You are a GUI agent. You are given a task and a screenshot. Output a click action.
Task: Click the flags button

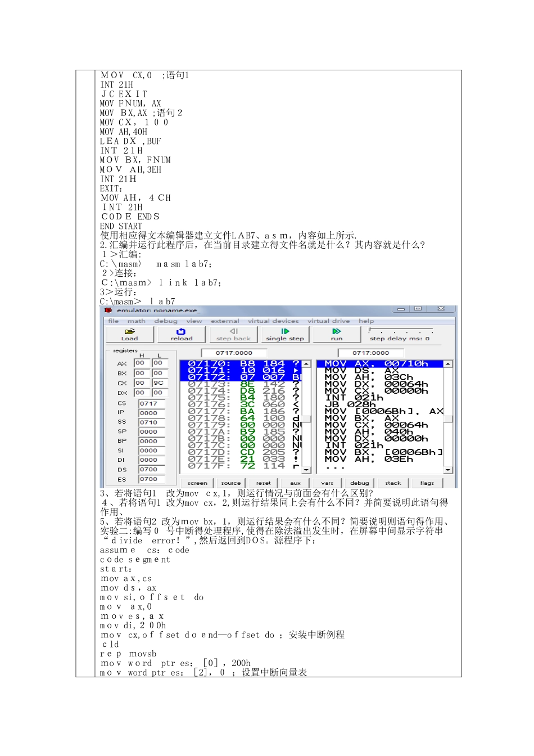(427, 483)
